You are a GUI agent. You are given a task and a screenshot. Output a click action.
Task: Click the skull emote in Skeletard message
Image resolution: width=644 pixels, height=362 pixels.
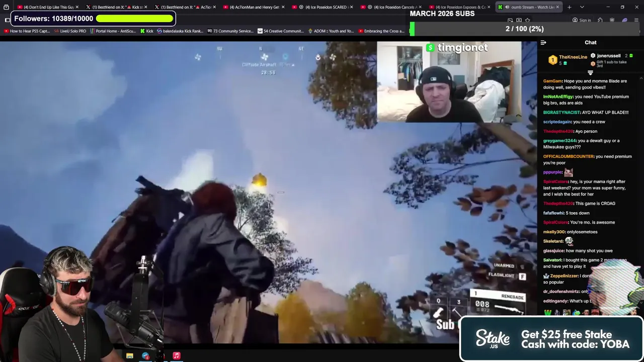coord(569,241)
